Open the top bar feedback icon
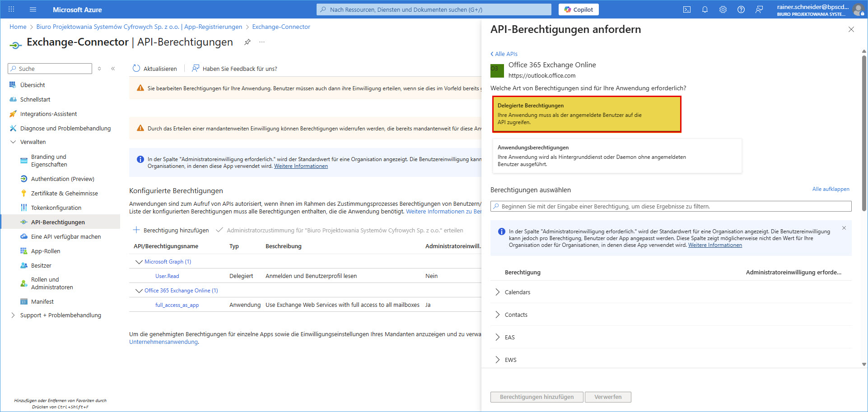This screenshot has height=412, width=868. point(759,9)
